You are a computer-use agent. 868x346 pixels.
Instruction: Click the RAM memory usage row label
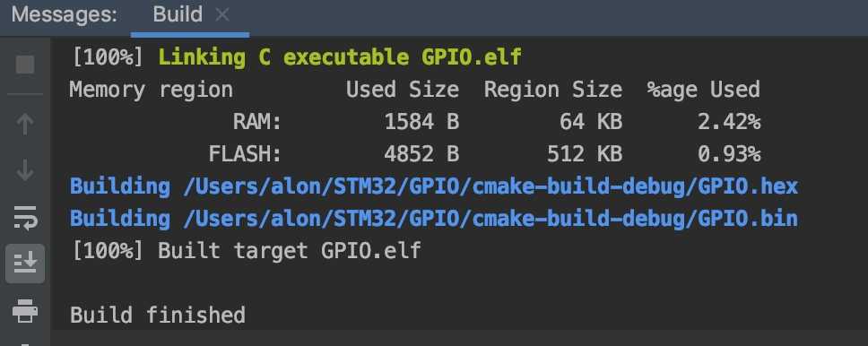(x=256, y=122)
